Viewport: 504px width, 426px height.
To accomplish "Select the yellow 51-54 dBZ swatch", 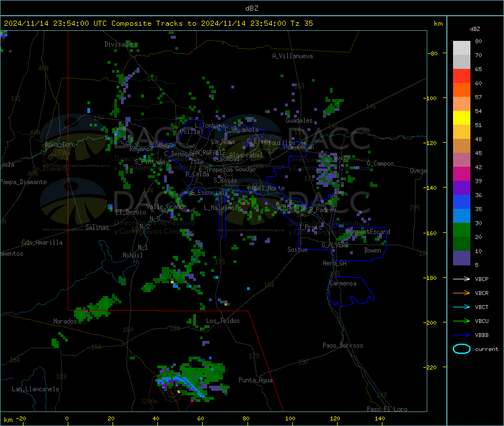I will point(461,118).
